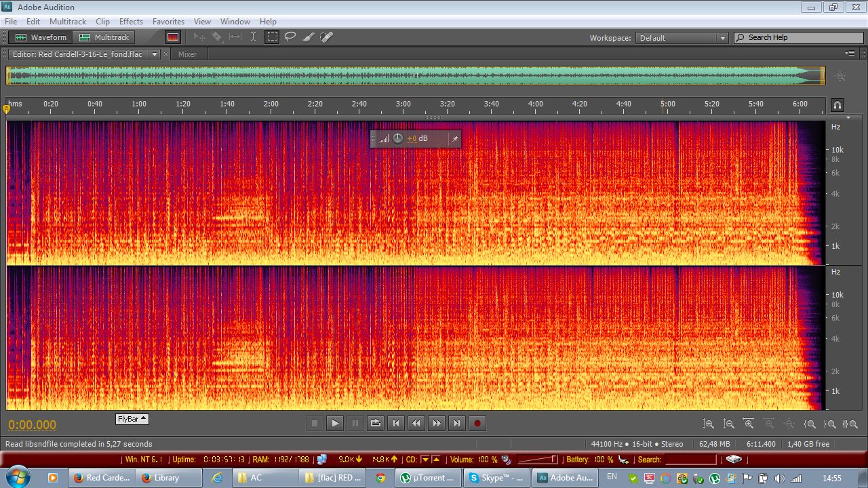868x488 pixels.
Task: Start recording with the Record button
Action: [477, 424]
